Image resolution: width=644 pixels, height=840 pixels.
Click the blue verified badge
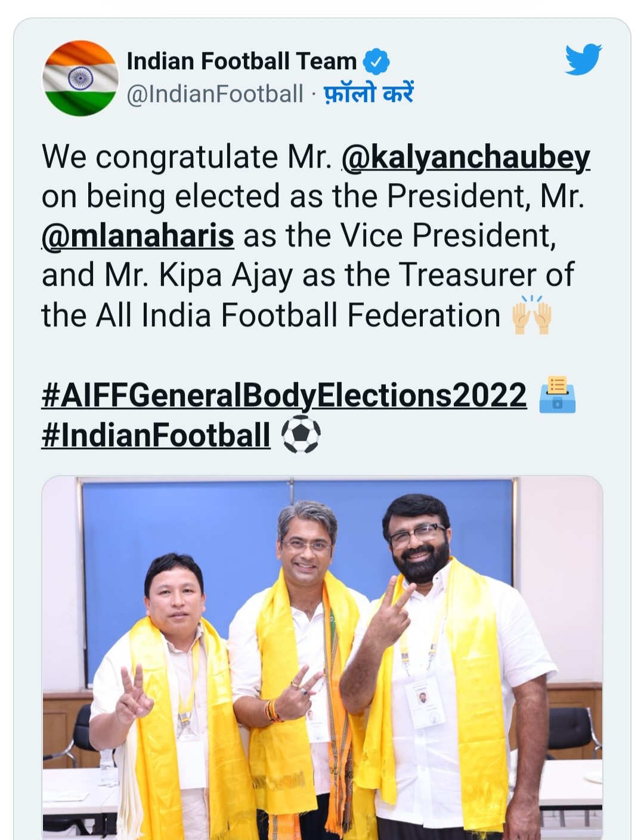point(376,61)
